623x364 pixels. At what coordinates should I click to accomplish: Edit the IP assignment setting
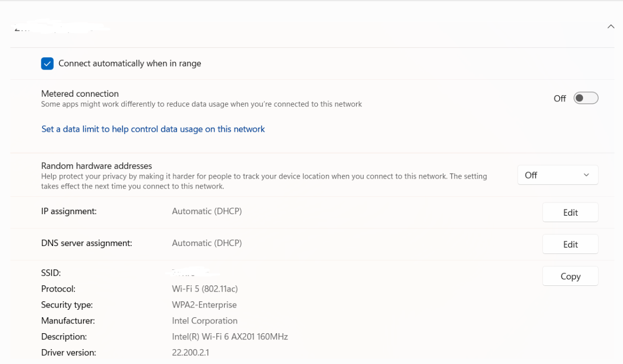(570, 212)
